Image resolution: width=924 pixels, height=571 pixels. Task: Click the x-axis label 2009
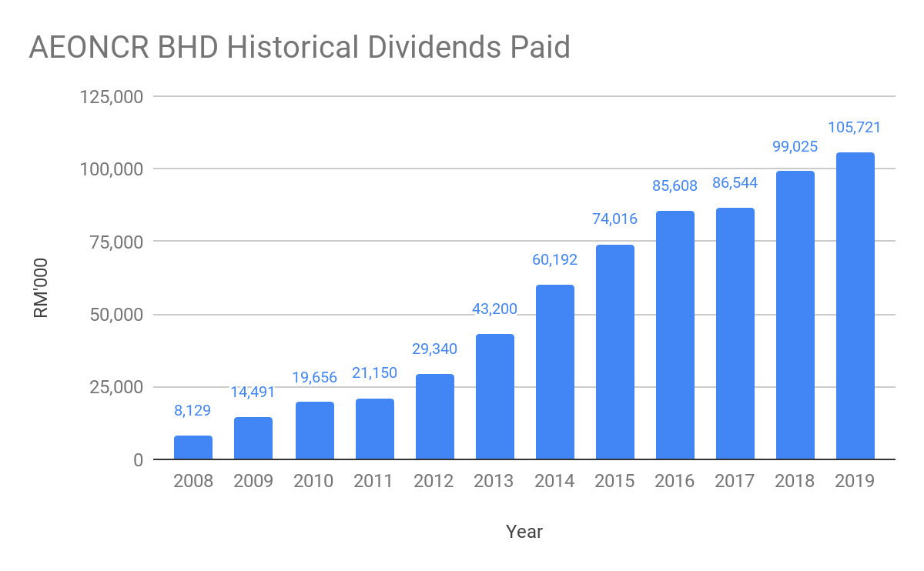pyautogui.click(x=253, y=482)
